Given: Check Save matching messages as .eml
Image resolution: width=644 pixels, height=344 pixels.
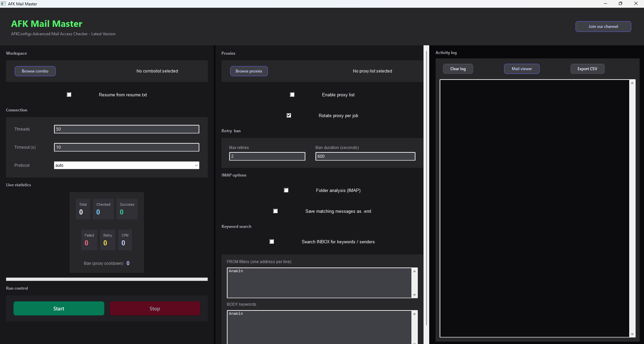Looking at the screenshot, I should click(276, 211).
